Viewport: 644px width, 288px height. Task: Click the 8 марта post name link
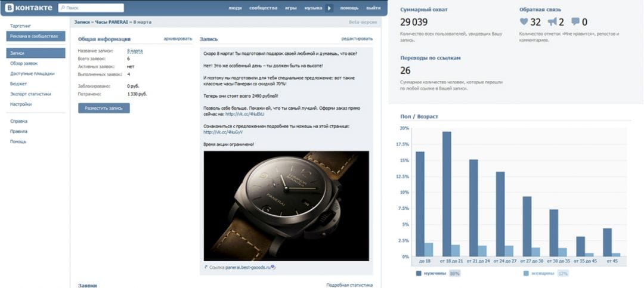coord(135,51)
